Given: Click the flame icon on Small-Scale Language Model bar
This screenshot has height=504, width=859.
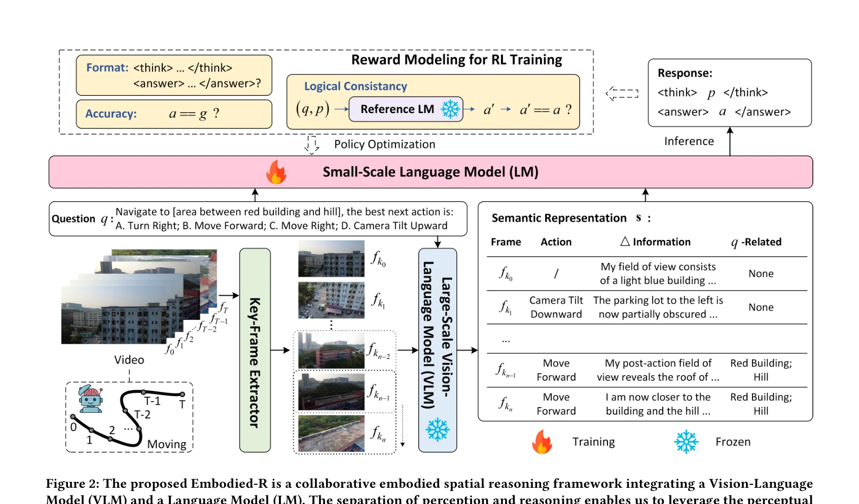Looking at the screenshot, I should pos(276,172).
